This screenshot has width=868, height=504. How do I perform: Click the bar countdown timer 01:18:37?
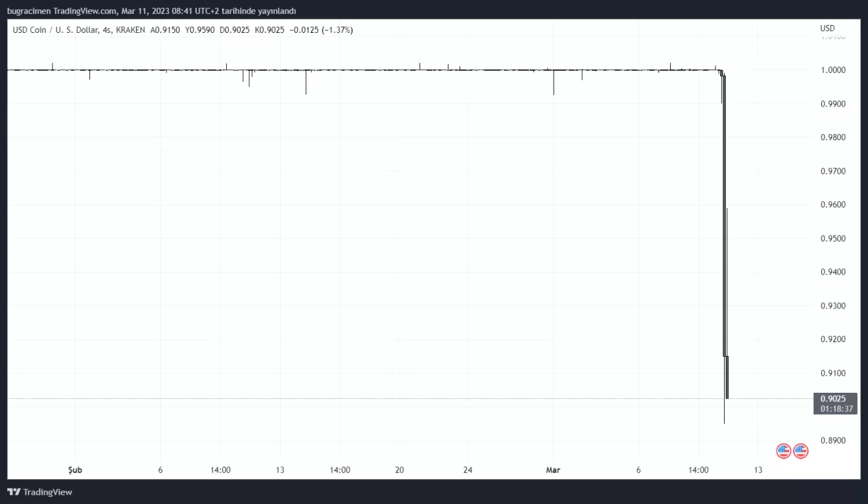point(836,409)
